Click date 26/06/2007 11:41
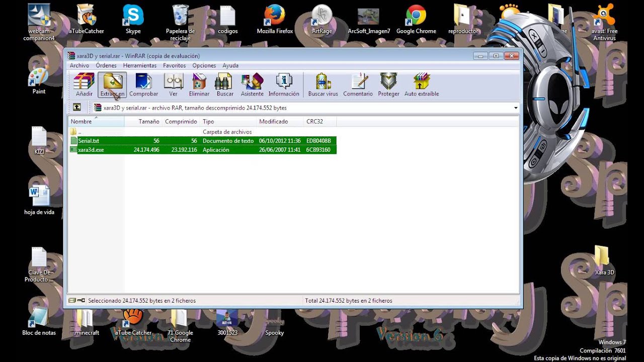This screenshot has width=644, height=362. (280, 150)
